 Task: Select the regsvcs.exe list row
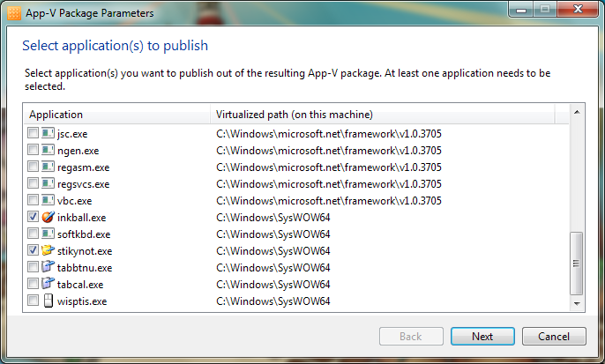click(296, 184)
